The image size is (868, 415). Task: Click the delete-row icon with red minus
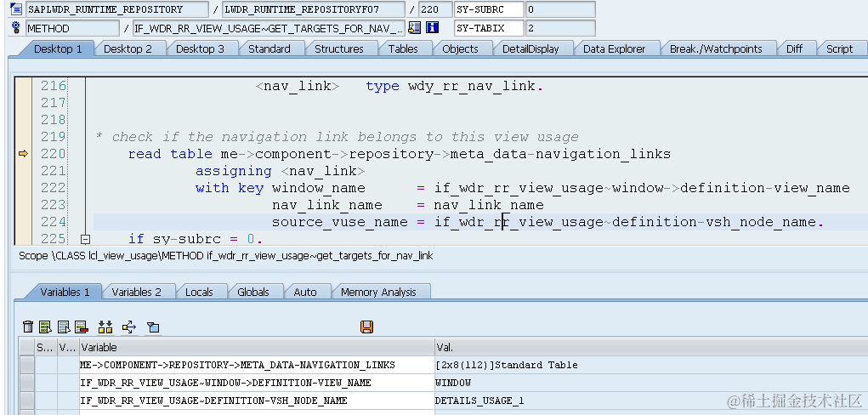[82, 327]
